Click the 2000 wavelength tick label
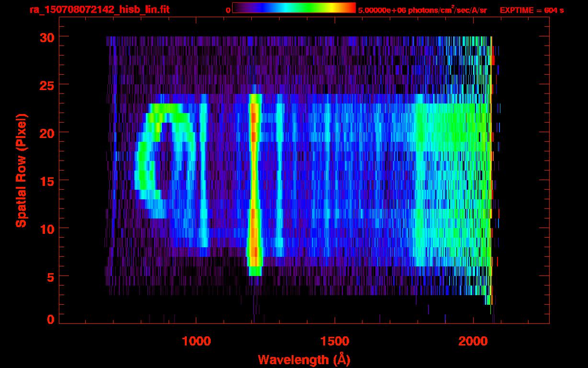The height and width of the screenshot is (368, 588). coord(473,341)
